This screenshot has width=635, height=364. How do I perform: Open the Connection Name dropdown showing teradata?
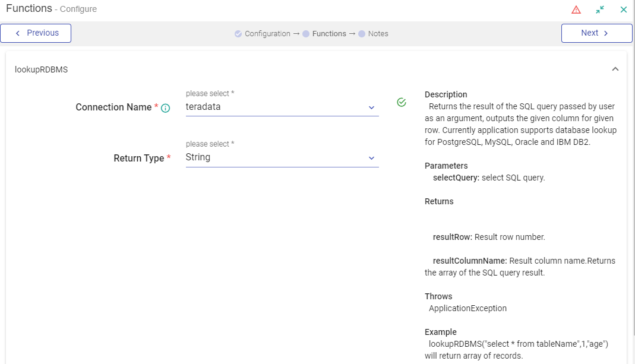(282, 107)
